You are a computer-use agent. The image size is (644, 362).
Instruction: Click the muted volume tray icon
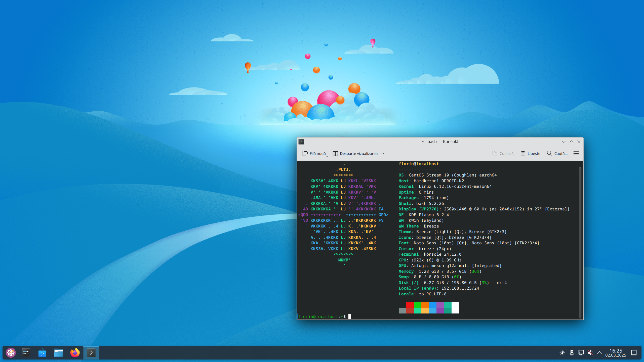point(590,353)
